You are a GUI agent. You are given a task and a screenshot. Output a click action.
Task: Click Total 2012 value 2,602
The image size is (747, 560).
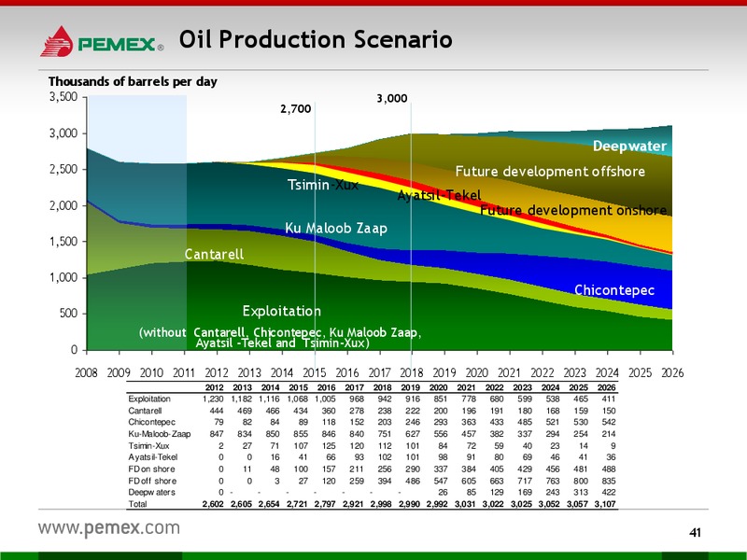coord(213,504)
